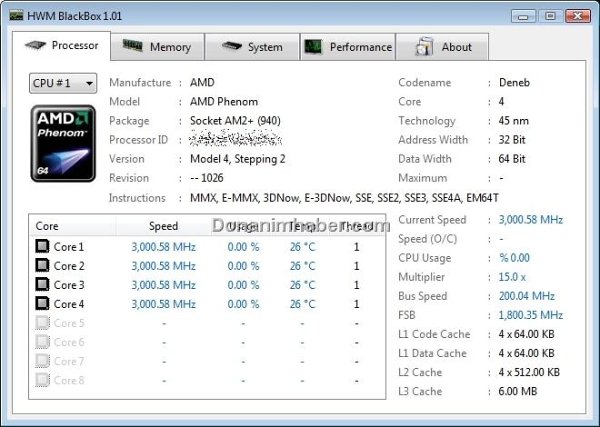Click the Core 3 chip icon

(x=42, y=284)
